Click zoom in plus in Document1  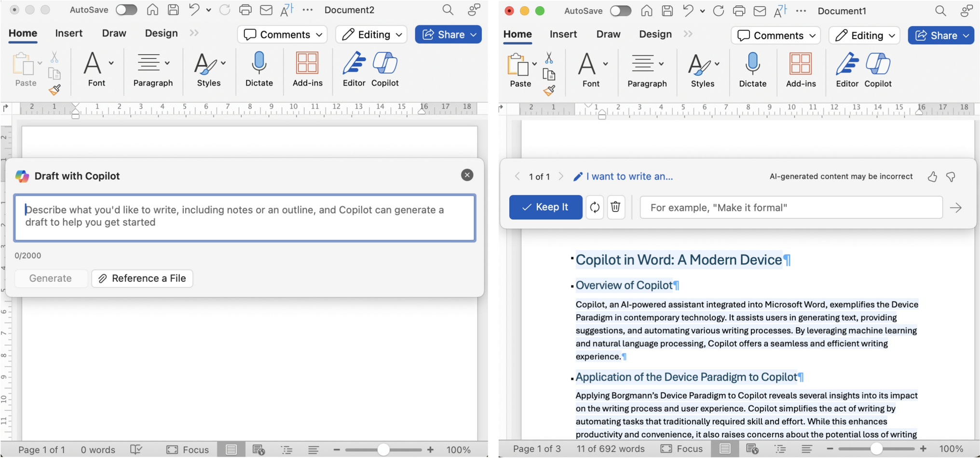(x=923, y=449)
